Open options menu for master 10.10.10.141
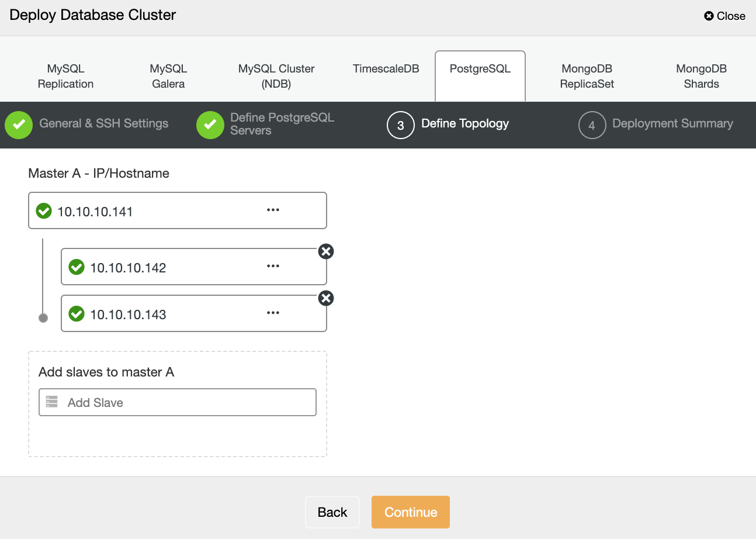Viewport: 756px width, 539px height. [x=273, y=210]
